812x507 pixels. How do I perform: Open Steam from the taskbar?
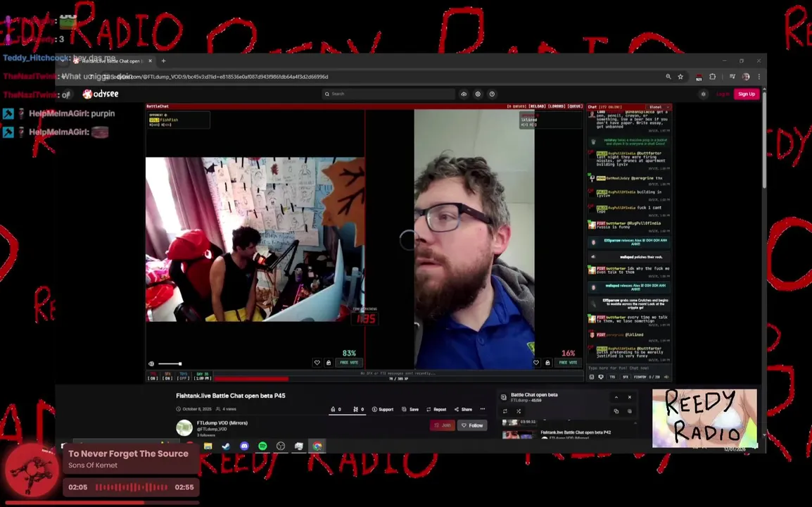[x=227, y=446]
